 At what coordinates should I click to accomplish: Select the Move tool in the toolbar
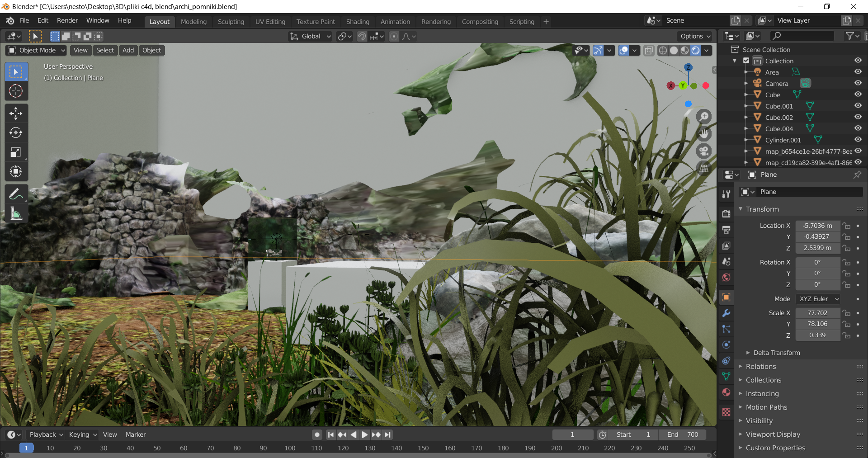[16, 113]
